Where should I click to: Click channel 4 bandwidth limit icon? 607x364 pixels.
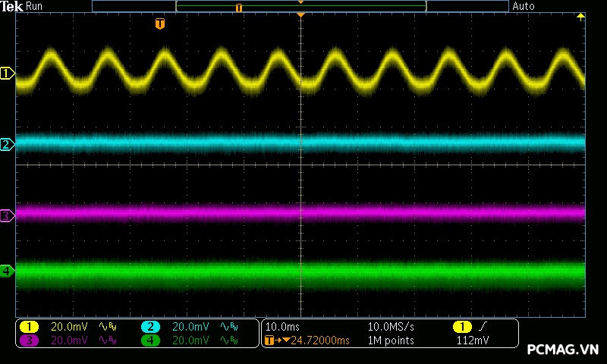click(229, 340)
